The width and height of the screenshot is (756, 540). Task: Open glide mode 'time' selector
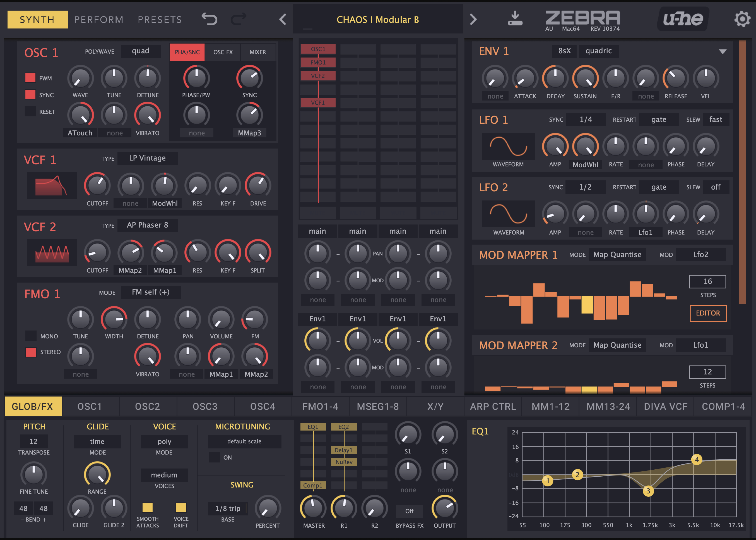[x=97, y=441]
